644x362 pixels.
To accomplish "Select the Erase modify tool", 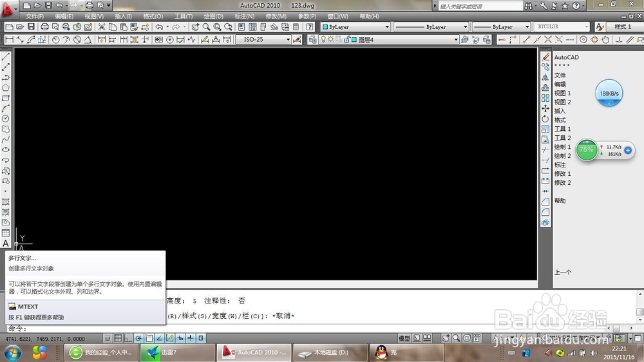I will [x=545, y=57].
